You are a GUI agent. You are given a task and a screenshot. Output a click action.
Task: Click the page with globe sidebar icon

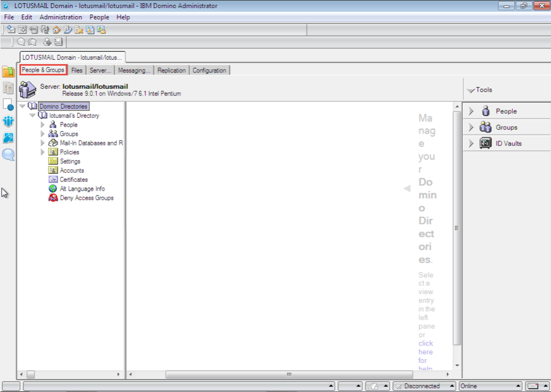(x=9, y=104)
